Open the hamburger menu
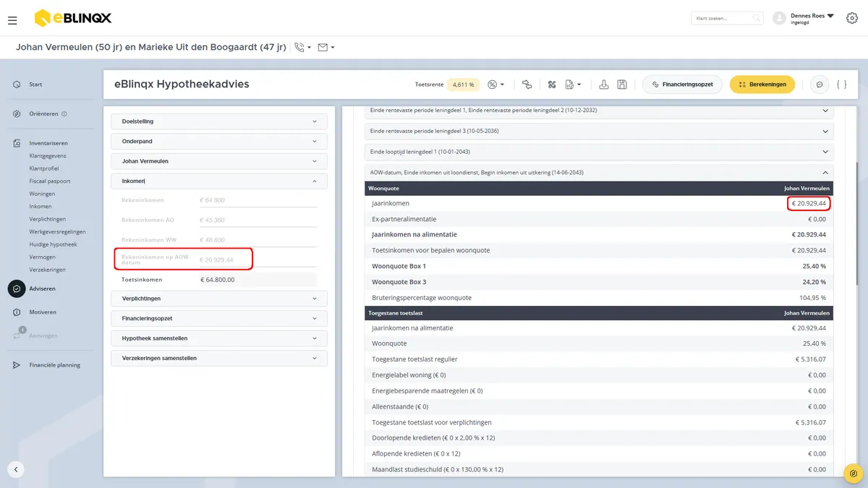Image resolution: width=868 pixels, height=488 pixels. [12, 20]
